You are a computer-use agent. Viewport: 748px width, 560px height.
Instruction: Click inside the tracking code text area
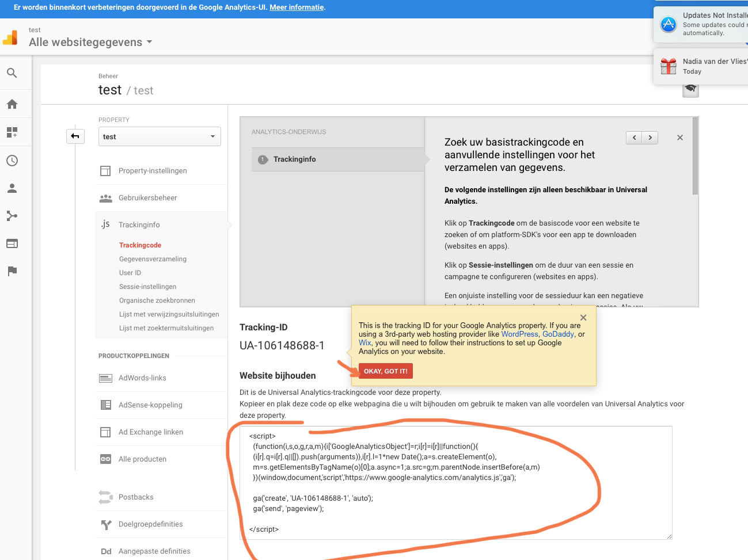coord(456,483)
